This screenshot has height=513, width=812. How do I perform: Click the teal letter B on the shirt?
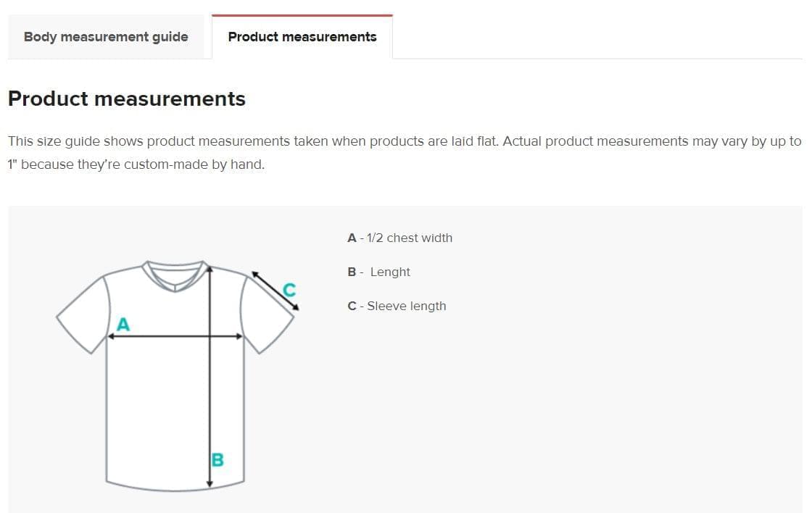[217, 459]
